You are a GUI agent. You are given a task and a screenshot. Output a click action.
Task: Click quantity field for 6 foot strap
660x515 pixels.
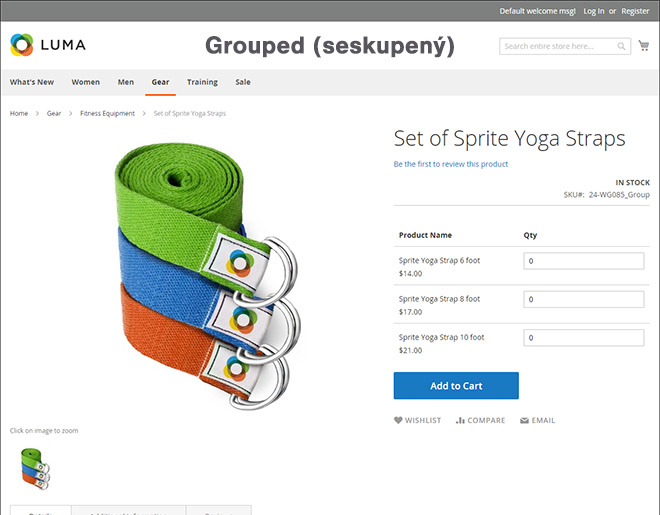pyautogui.click(x=584, y=261)
